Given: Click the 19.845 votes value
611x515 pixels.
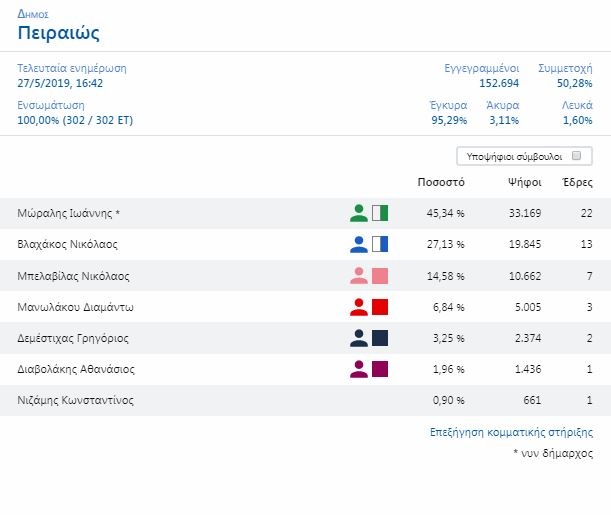Looking at the screenshot, I should click(x=525, y=245).
